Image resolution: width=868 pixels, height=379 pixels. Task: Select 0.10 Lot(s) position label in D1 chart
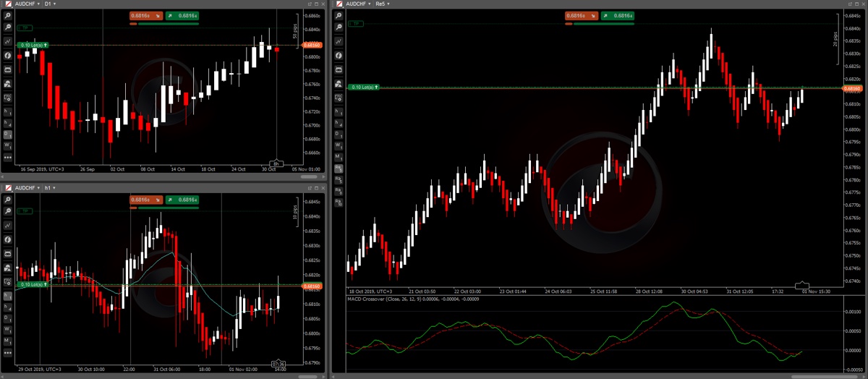pos(33,45)
